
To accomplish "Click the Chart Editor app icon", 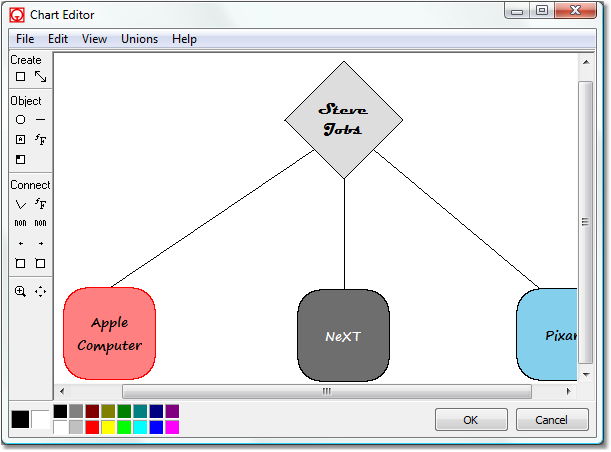I will click(17, 15).
